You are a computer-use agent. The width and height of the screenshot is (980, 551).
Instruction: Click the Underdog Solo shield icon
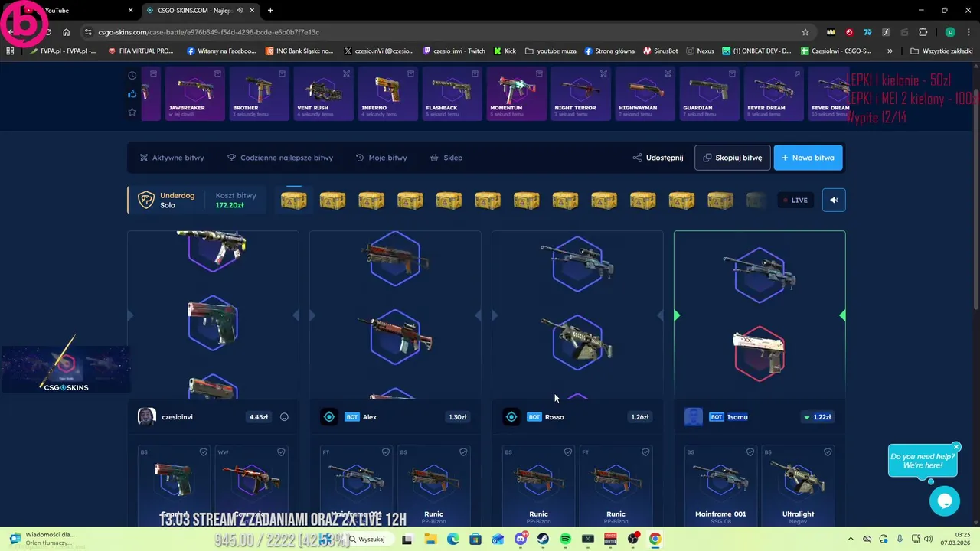click(145, 201)
